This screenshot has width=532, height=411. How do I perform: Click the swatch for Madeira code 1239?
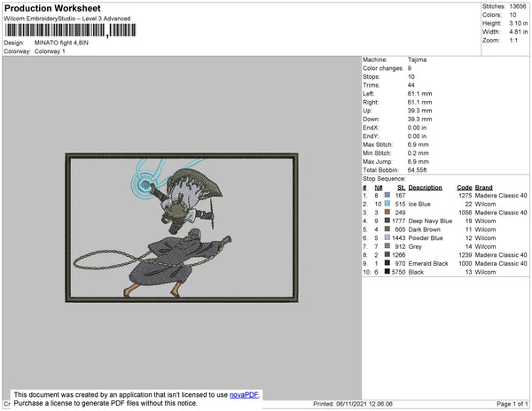[x=387, y=254]
